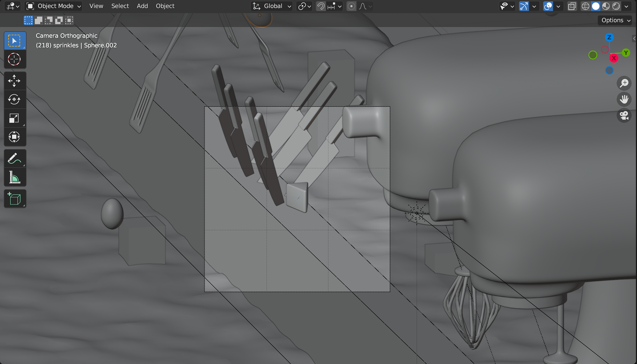Toggle snapping magnet
637x364 pixels.
pyautogui.click(x=320, y=6)
